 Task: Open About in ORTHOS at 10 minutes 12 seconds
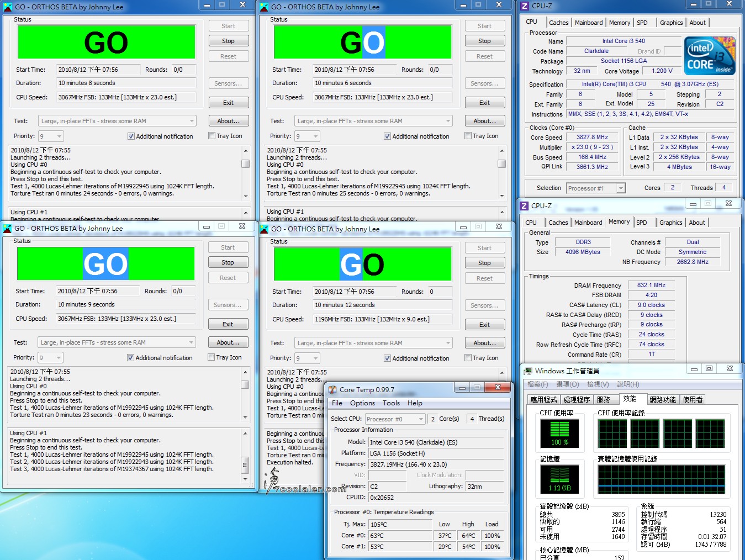click(x=484, y=343)
